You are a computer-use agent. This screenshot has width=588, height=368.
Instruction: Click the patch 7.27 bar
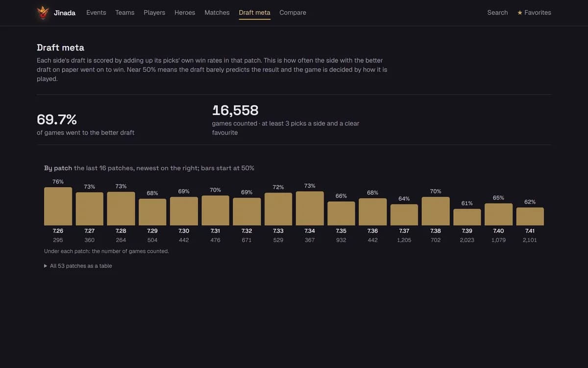90,209
